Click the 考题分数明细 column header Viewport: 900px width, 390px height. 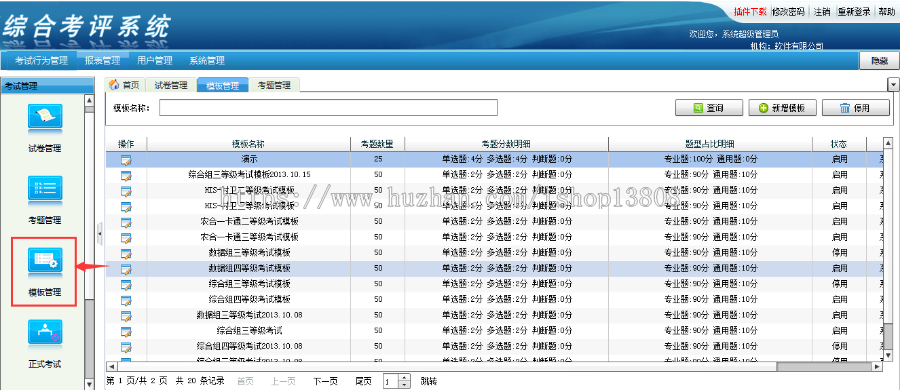(506, 144)
